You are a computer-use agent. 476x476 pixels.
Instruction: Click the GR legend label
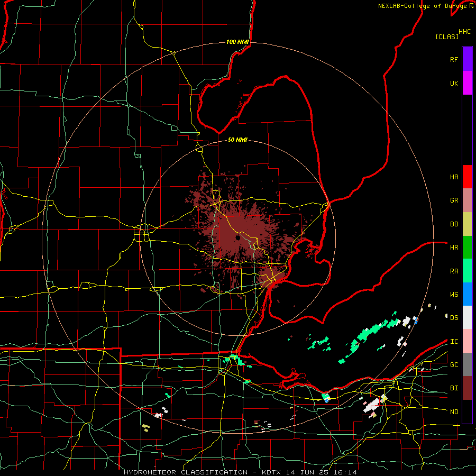454,200
